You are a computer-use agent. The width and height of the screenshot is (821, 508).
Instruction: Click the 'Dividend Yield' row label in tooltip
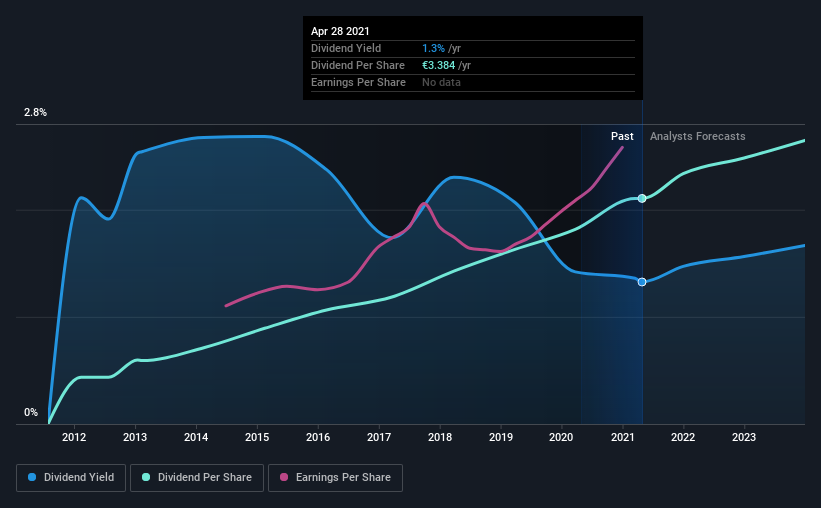[x=346, y=48]
